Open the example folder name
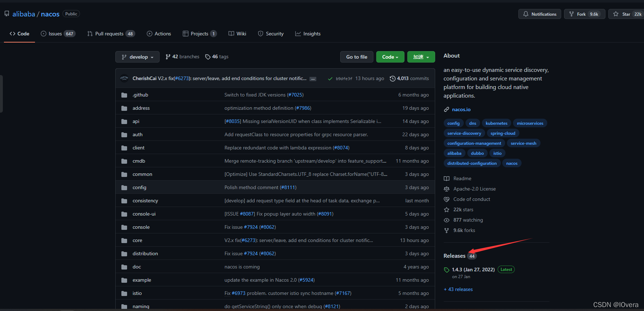Screen dimensions: 644x311 142,280
